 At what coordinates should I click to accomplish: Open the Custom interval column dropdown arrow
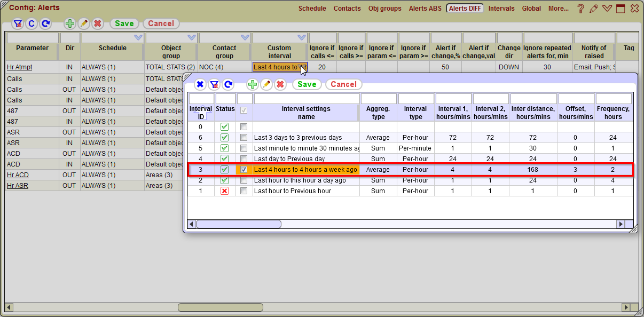pyautogui.click(x=300, y=37)
